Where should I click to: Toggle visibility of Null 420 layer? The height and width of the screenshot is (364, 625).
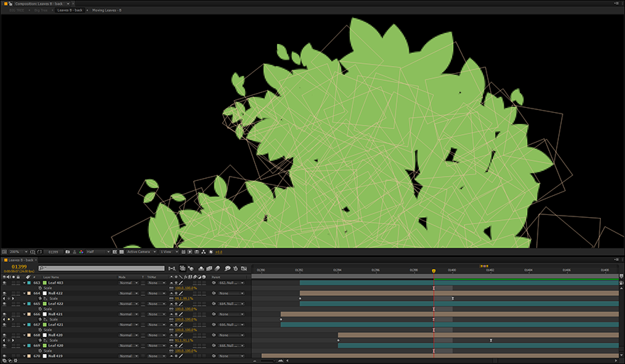tap(4, 335)
